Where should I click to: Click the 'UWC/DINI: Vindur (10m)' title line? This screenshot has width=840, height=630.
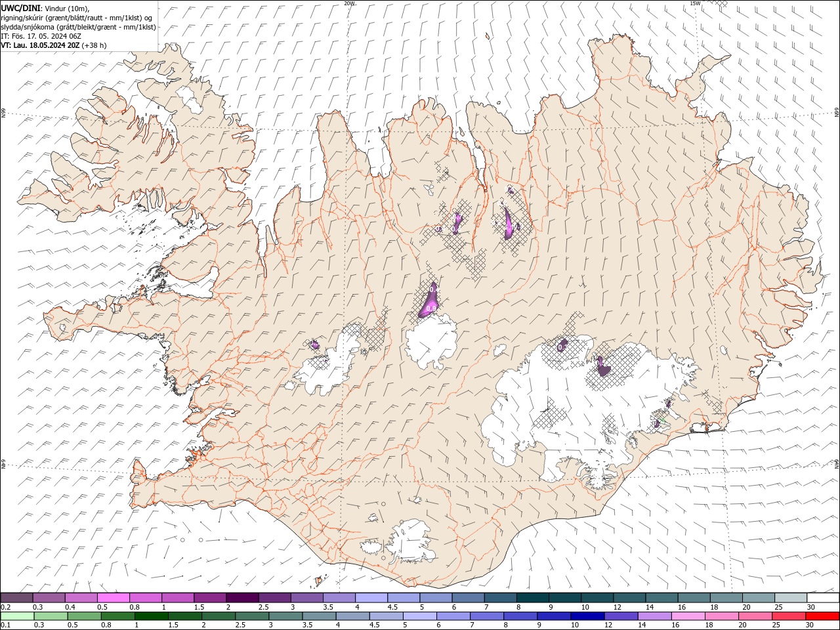45,7
